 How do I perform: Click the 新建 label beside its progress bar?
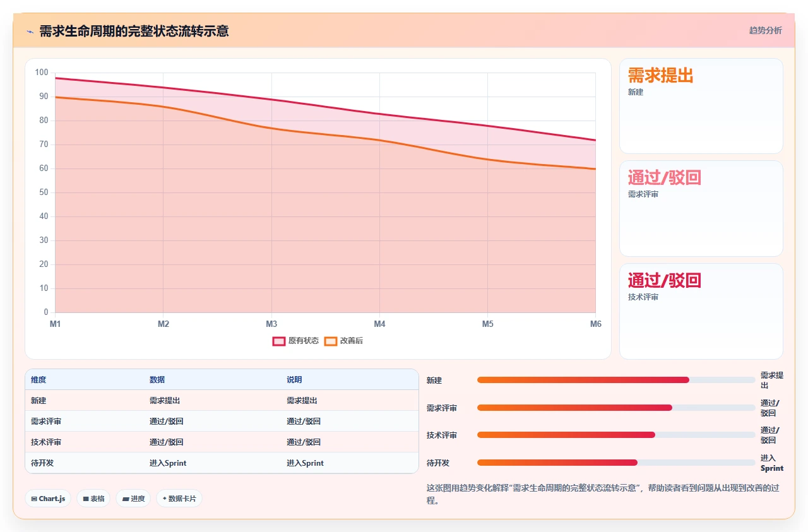coord(434,381)
